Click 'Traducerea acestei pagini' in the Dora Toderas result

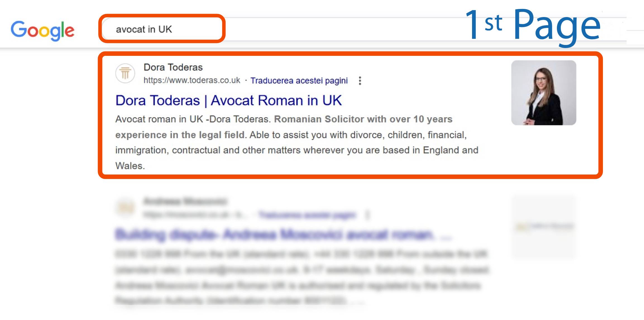299,81
